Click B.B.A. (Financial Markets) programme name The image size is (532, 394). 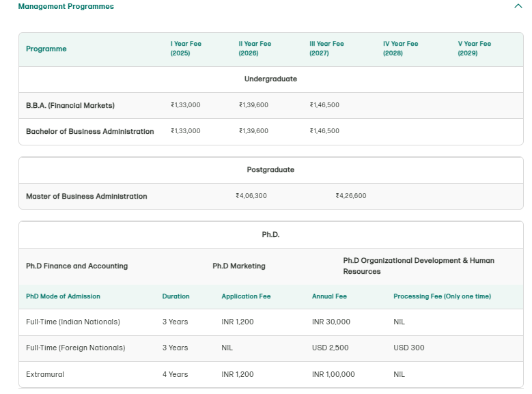tap(70, 105)
